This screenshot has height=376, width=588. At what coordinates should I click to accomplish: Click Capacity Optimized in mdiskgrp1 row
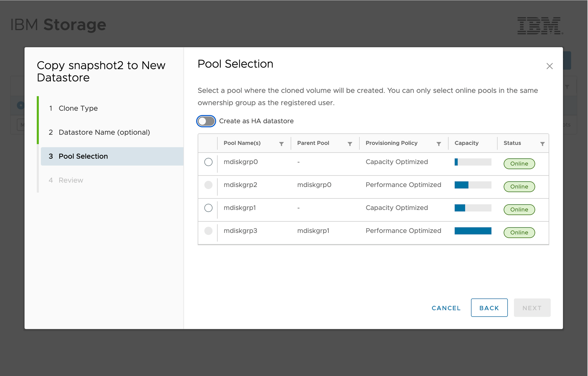(x=397, y=208)
